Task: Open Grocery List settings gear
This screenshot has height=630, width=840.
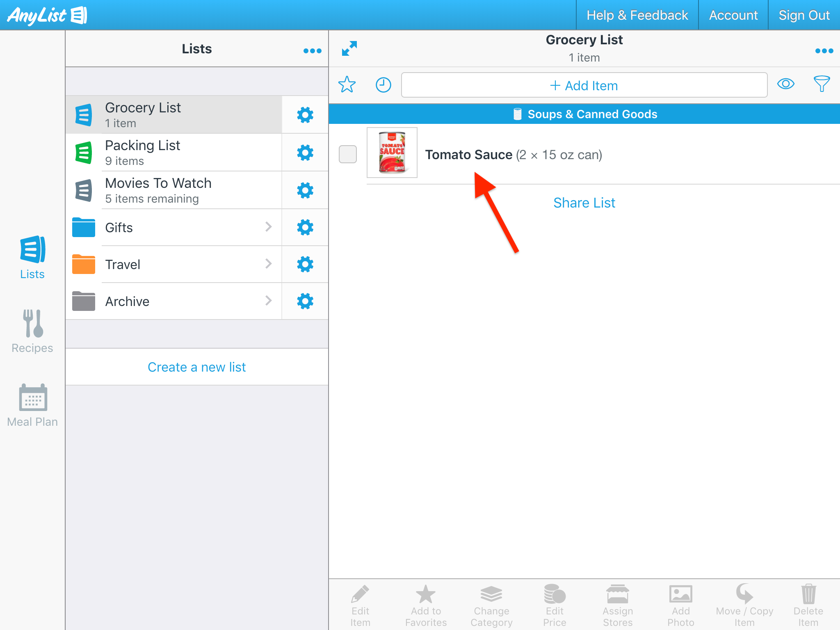Action: tap(305, 115)
